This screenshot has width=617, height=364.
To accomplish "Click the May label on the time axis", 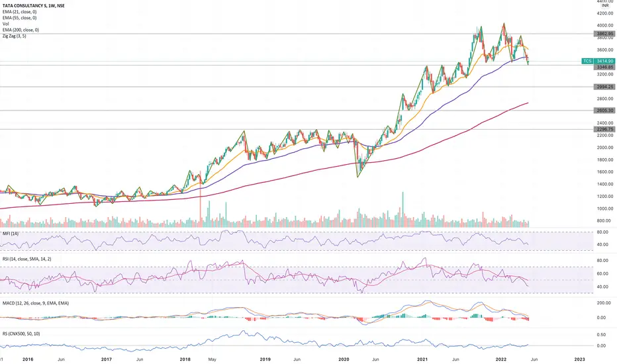I will 213,359.
